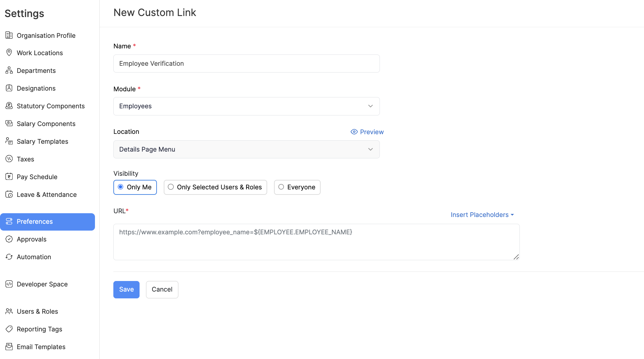
Task: Click the Organisation Profile building icon
Action: click(9, 35)
